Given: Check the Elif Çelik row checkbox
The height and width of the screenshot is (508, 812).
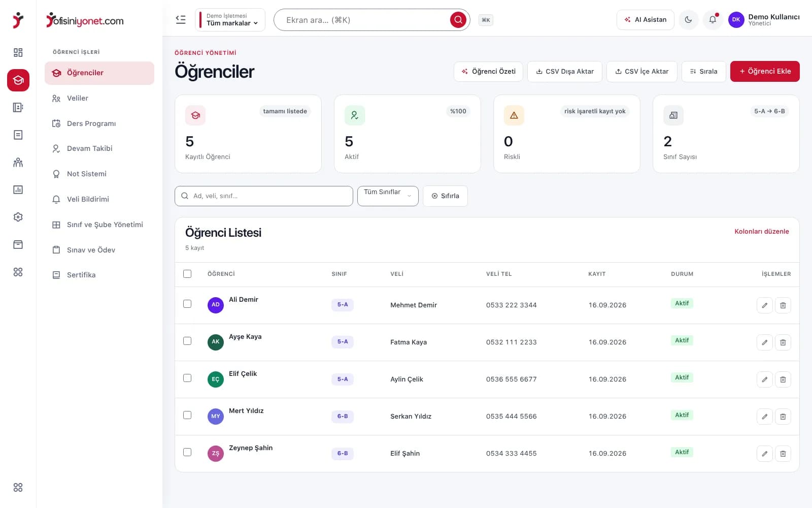Looking at the screenshot, I should coord(187,378).
